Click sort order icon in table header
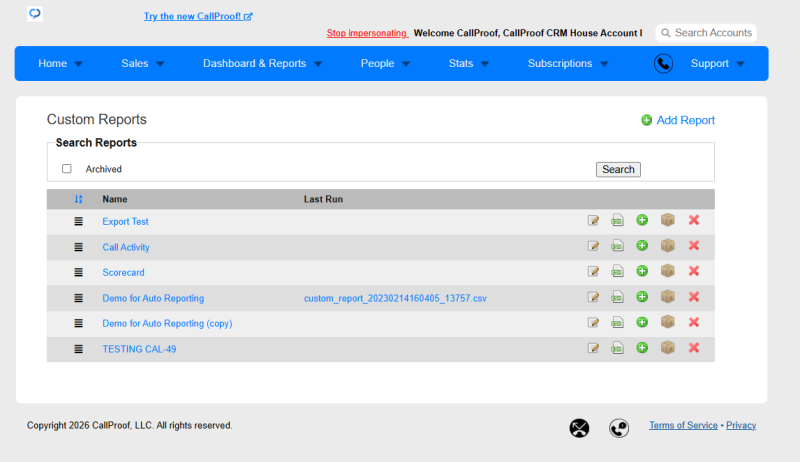 click(x=79, y=199)
